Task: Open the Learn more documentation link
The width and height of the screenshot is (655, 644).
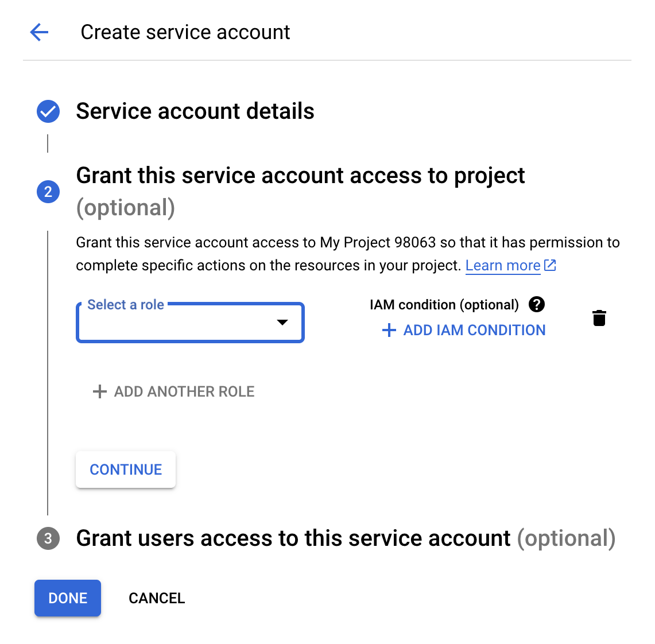Action: [x=502, y=265]
